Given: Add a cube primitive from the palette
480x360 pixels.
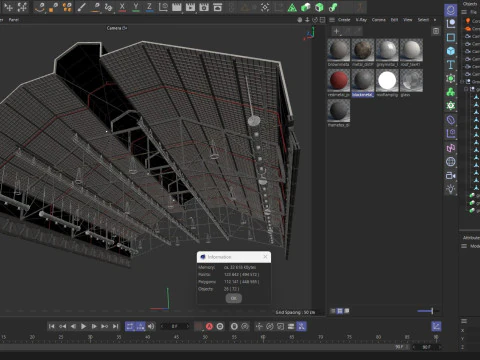Looking at the screenshot, I should click(451, 51).
